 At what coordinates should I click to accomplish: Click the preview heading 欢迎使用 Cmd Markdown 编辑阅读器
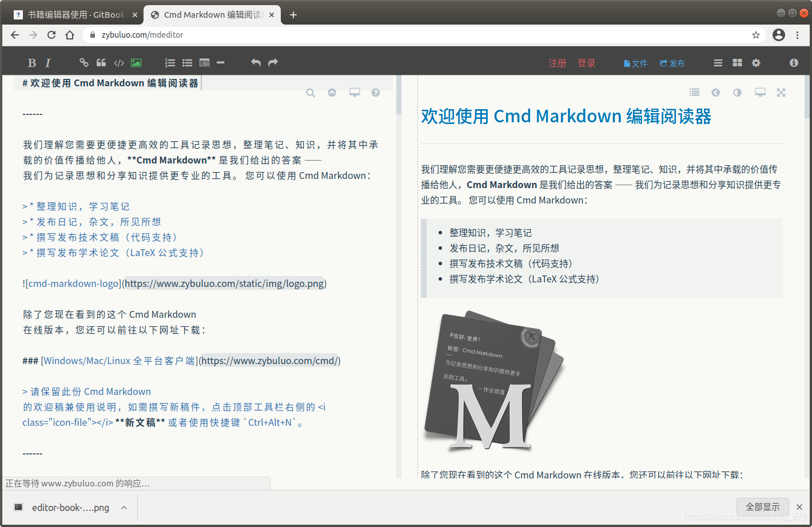566,117
